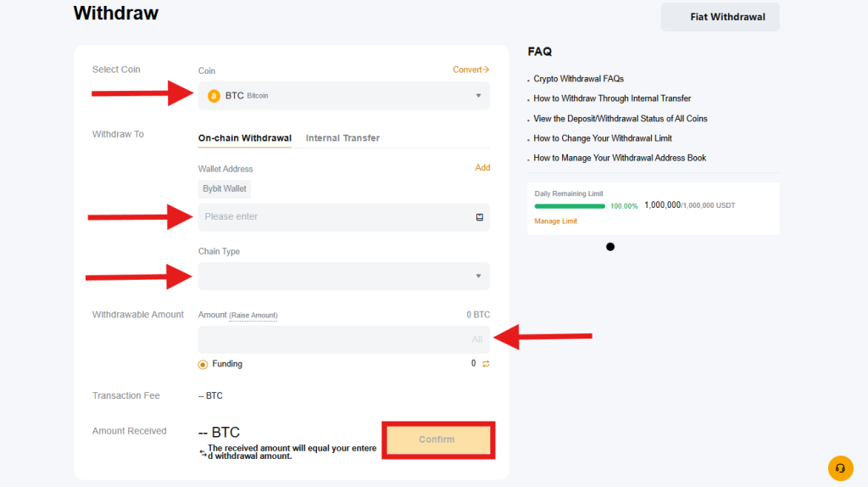Switch to On-chain Withdrawal tab
This screenshot has width=868, height=487.
point(245,138)
